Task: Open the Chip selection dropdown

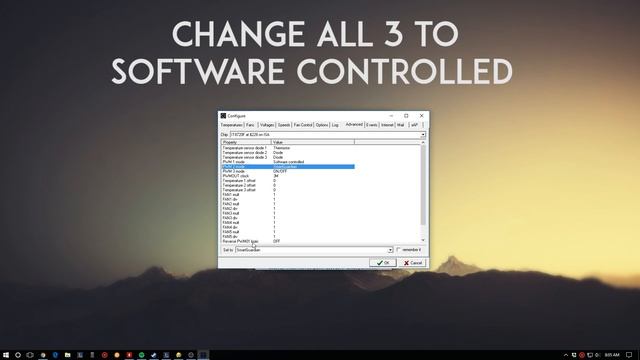Action: point(423,134)
